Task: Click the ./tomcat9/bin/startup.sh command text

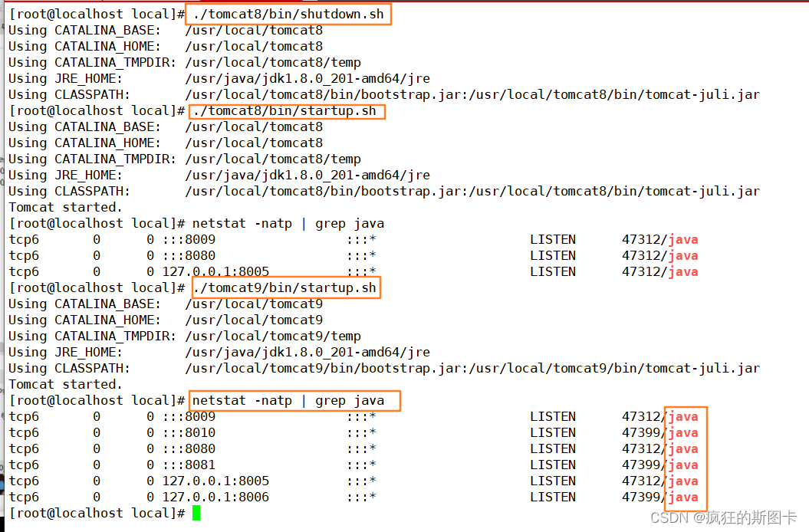Action: coord(284,288)
